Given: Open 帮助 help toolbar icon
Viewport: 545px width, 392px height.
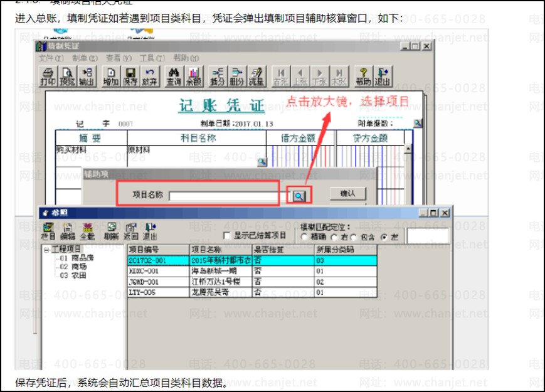Looking at the screenshot, I should 363,76.
